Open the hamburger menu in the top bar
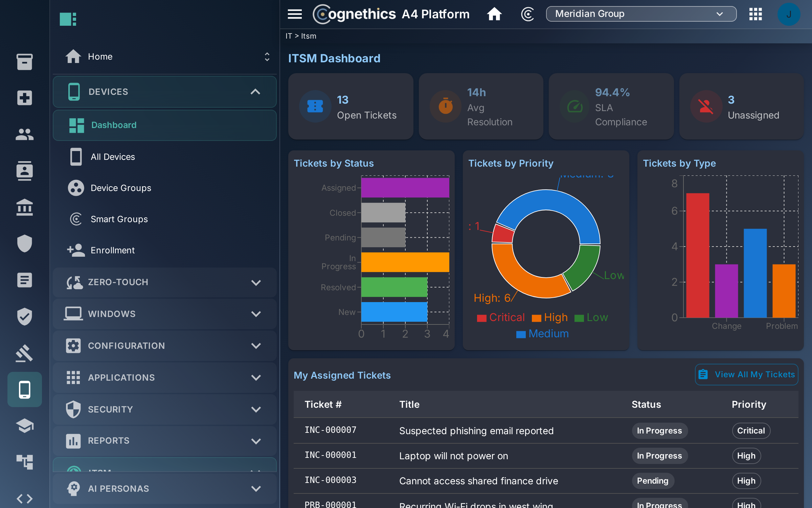This screenshot has width=812, height=508. [x=295, y=14]
